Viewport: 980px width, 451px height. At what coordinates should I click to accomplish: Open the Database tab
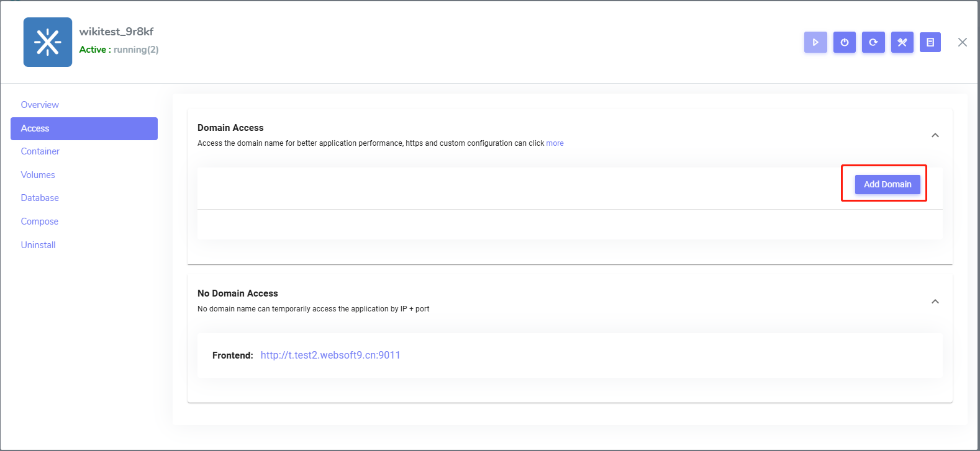(40, 198)
